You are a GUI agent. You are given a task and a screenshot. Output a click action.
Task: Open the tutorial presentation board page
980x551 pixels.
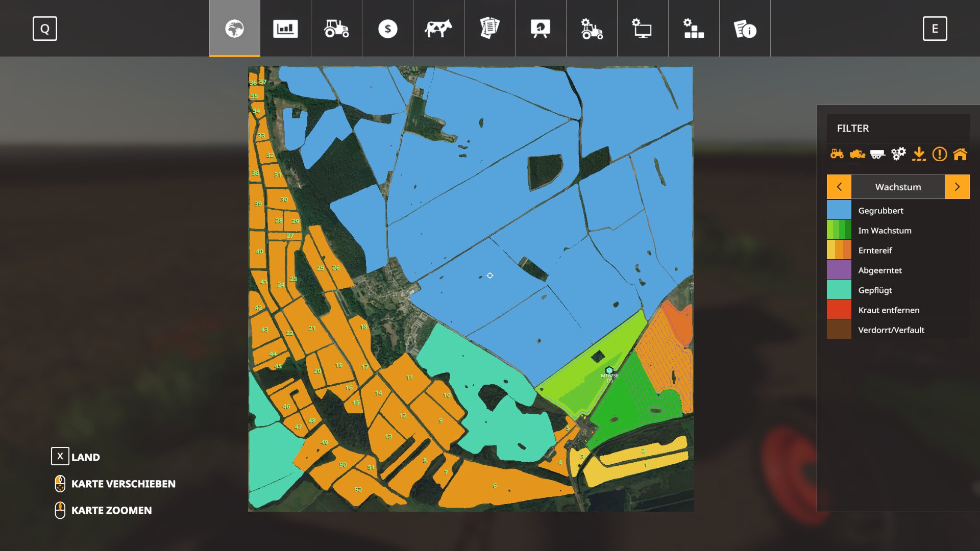(x=541, y=29)
